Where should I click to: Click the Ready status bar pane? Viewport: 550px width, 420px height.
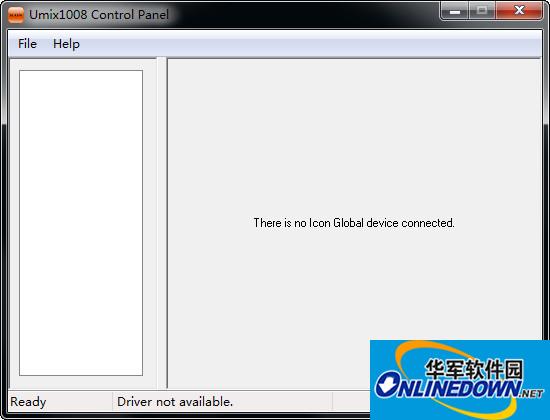[60, 401]
